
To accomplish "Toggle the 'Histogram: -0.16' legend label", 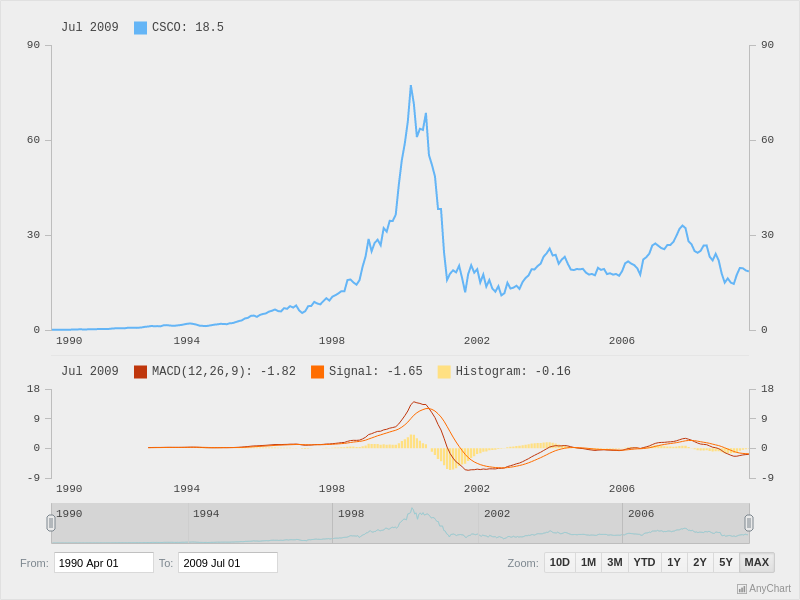I will [513, 371].
